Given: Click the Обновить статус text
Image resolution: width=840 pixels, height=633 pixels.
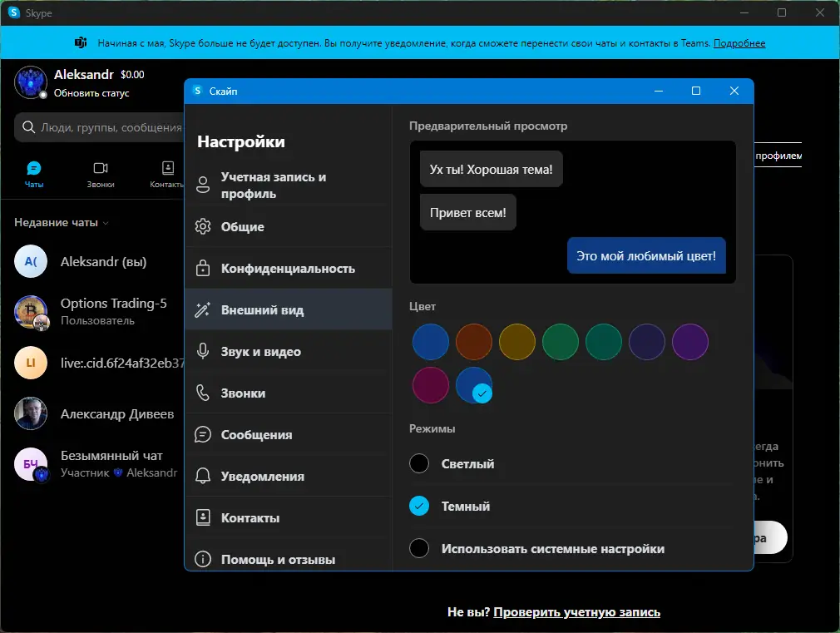Looking at the screenshot, I should click(x=91, y=93).
